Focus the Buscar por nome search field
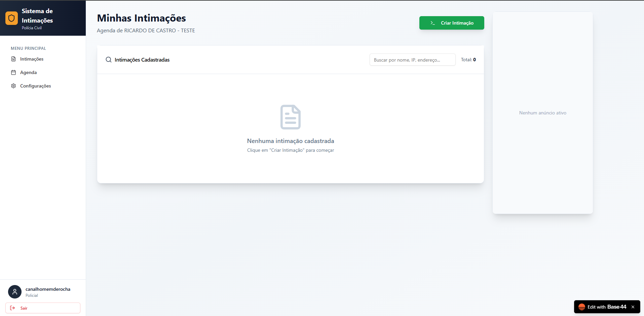 (x=413, y=60)
